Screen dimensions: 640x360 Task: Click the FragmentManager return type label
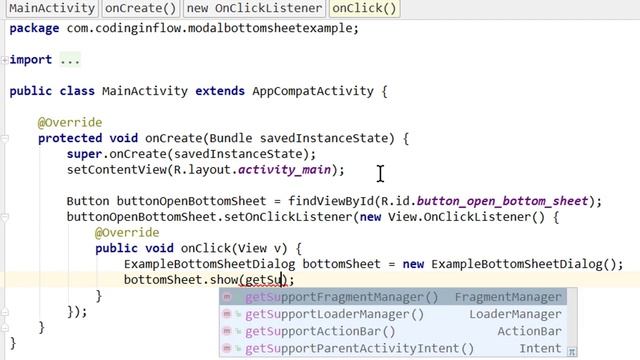tap(508, 297)
